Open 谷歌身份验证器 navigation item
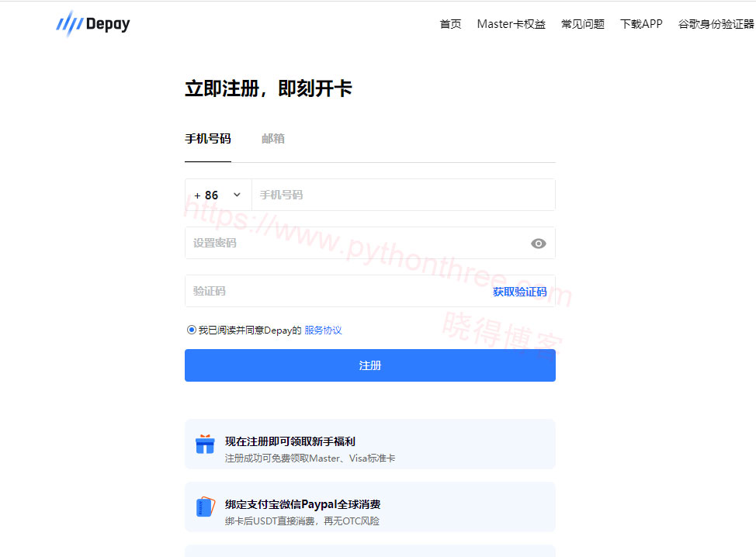 pyautogui.click(x=716, y=24)
